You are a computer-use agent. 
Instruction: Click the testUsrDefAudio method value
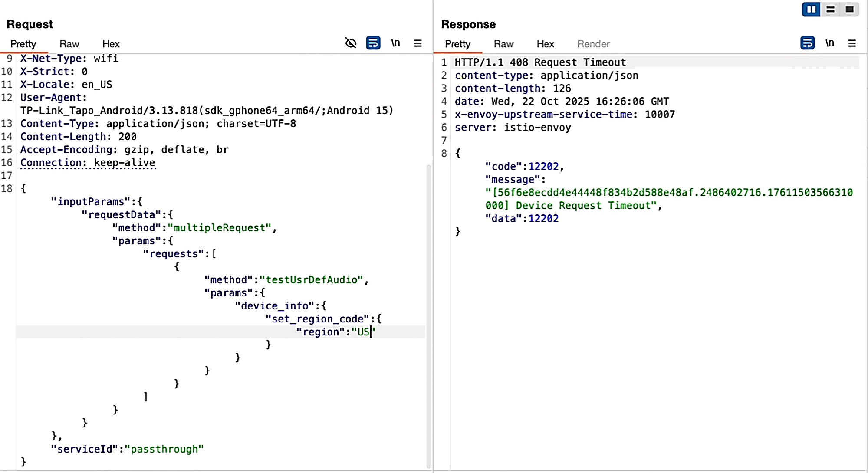[312, 280]
